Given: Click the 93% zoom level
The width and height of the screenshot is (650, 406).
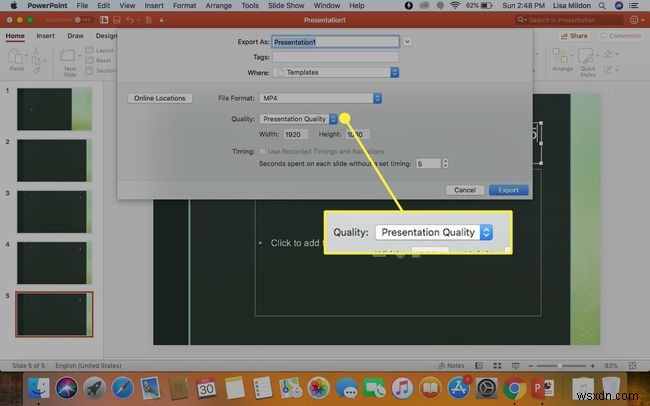Looking at the screenshot, I should pyautogui.click(x=611, y=366).
